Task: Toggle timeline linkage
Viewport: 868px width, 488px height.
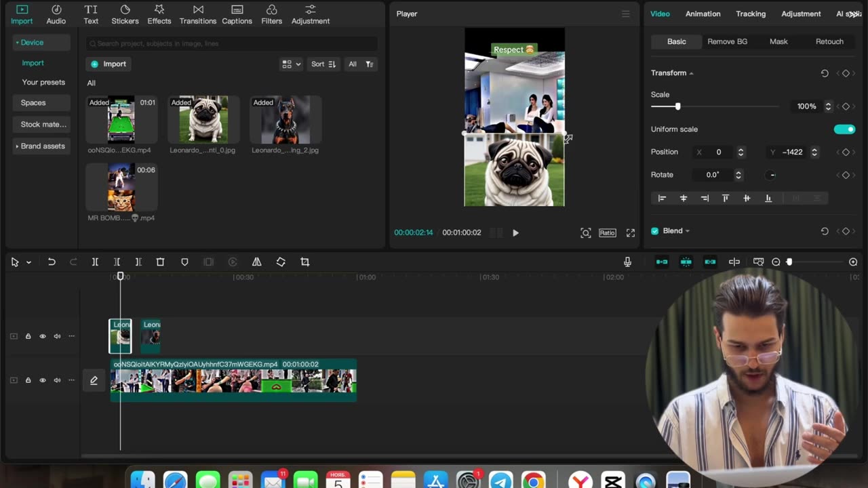Action: [710, 262]
